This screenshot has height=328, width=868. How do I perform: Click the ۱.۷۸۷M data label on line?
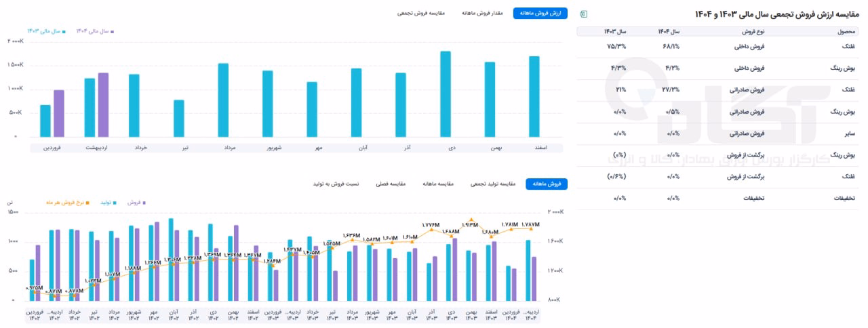point(530,224)
